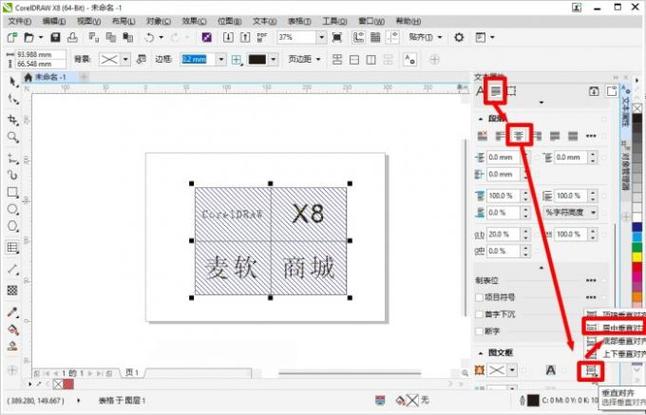Open the 页边距 margins dropdown
Image resolution: width=646 pixels, height=415 pixels.
(x=304, y=59)
